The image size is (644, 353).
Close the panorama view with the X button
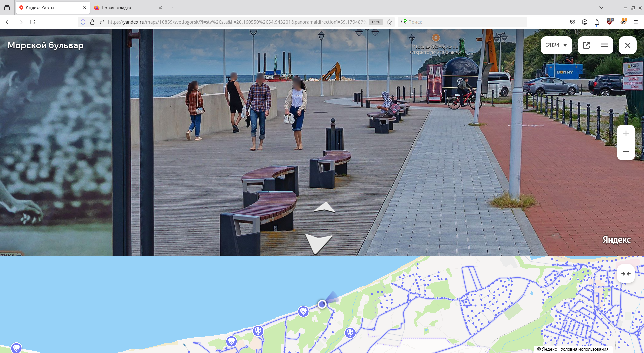click(628, 45)
